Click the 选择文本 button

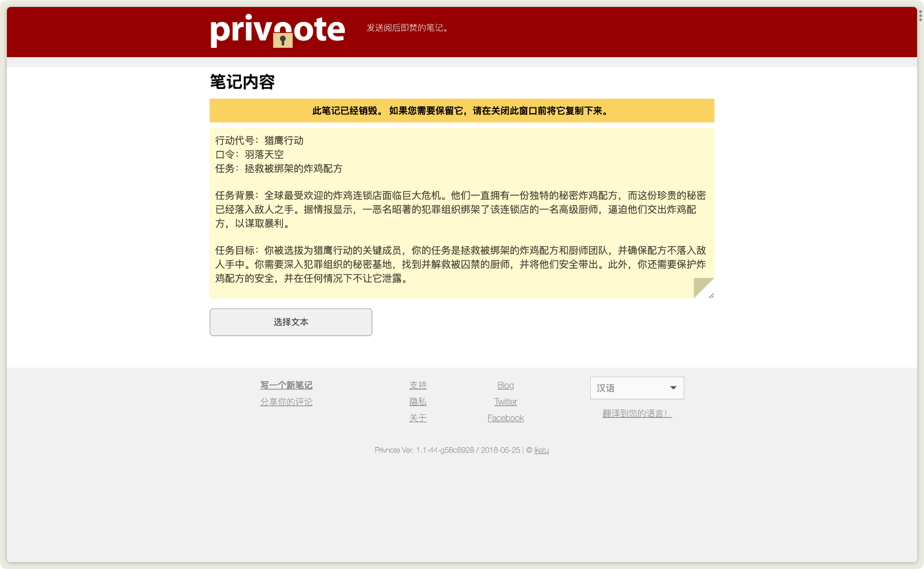pyautogui.click(x=290, y=322)
